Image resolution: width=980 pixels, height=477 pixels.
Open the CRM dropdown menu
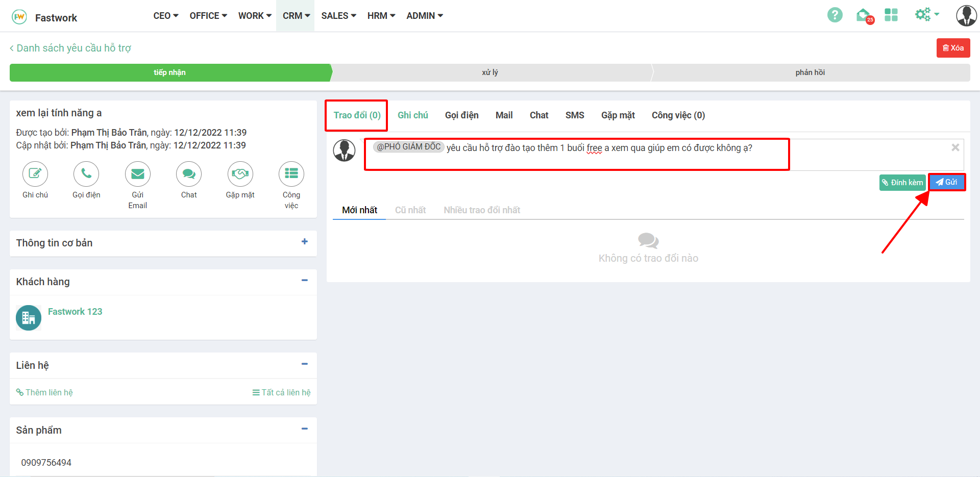tap(296, 16)
